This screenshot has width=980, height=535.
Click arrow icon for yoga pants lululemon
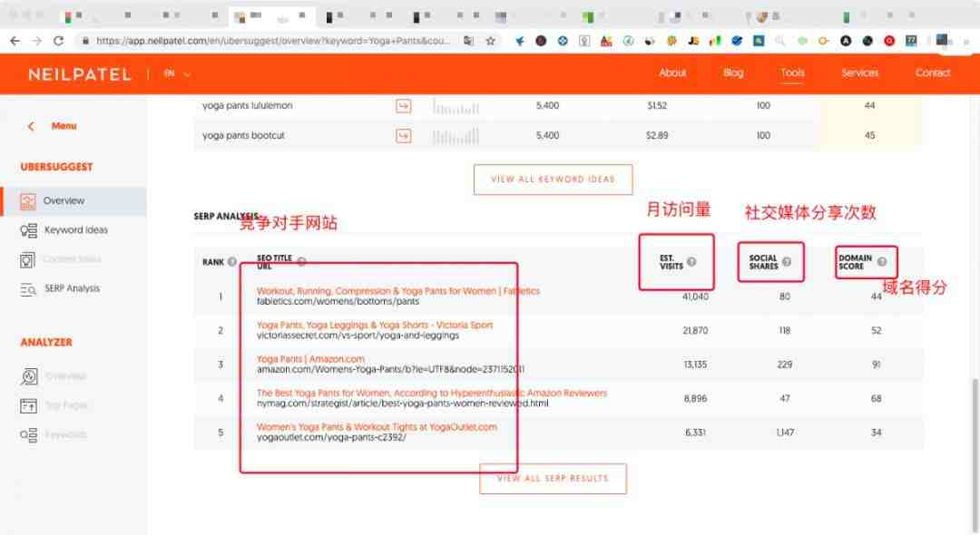coord(404,105)
